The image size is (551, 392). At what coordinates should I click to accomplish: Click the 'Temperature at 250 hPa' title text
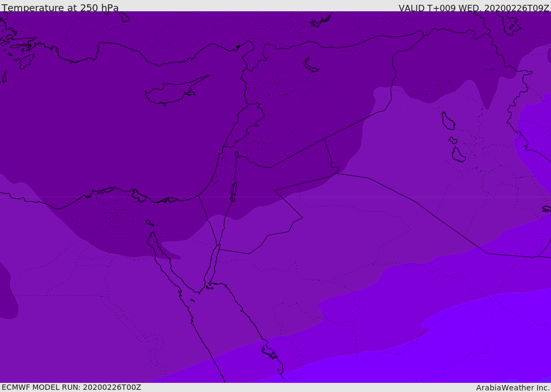tap(60, 8)
